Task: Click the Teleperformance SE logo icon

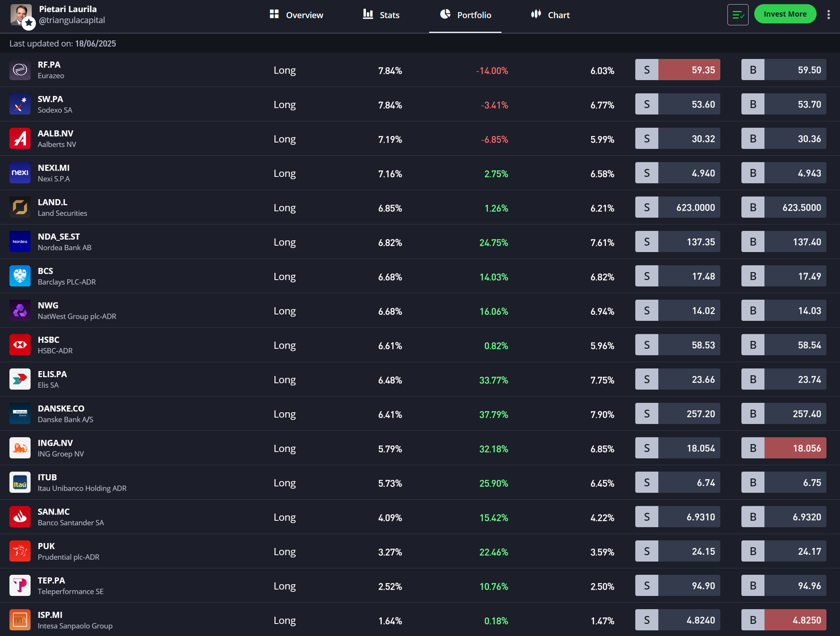Action: coord(20,585)
